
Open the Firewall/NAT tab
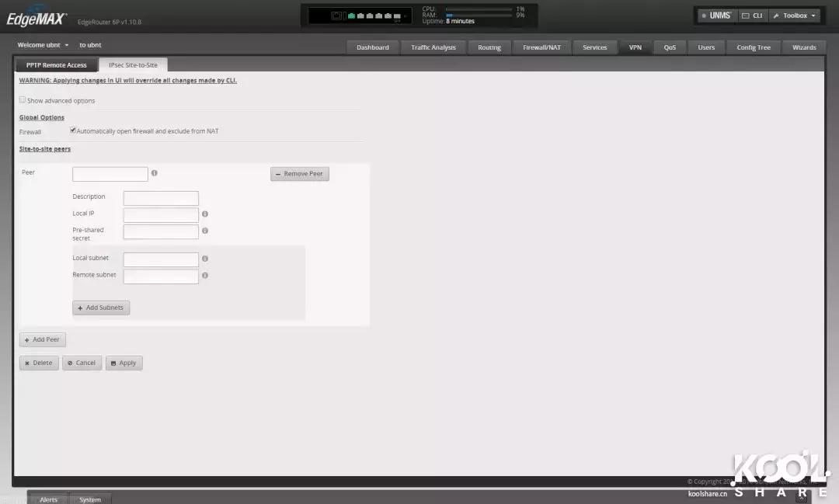[542, 47]
